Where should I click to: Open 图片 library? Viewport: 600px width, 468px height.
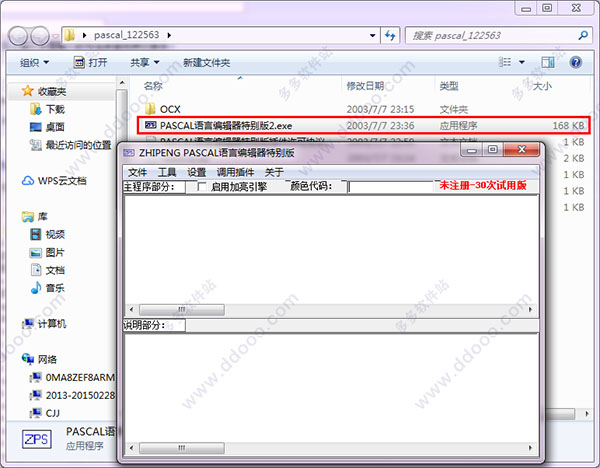pyautogui.click(x=55, y=252)
